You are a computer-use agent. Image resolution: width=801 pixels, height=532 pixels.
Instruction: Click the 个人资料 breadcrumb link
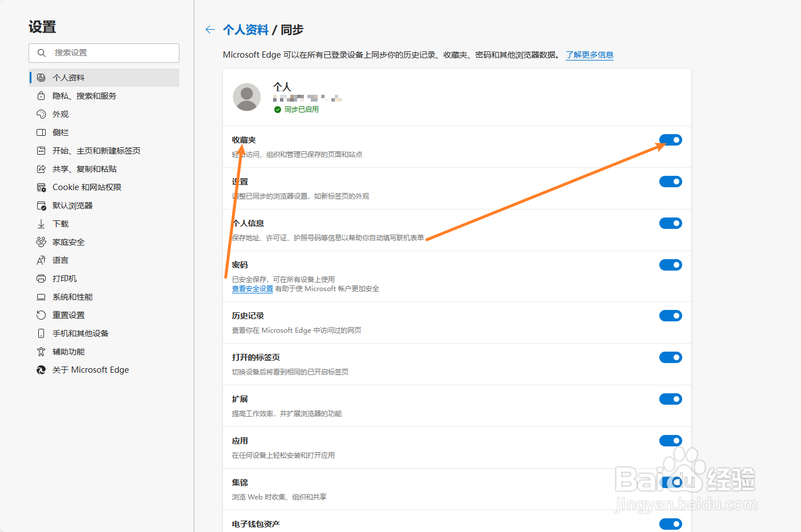point(246,30)
